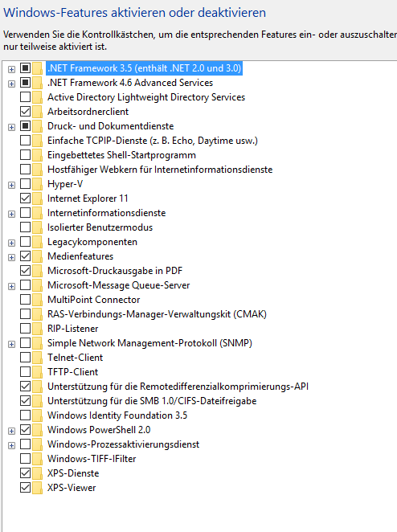Expand the .NET Framework 3.5 tree node
Screen dimensions: 397x532
(x=11, y=69)
